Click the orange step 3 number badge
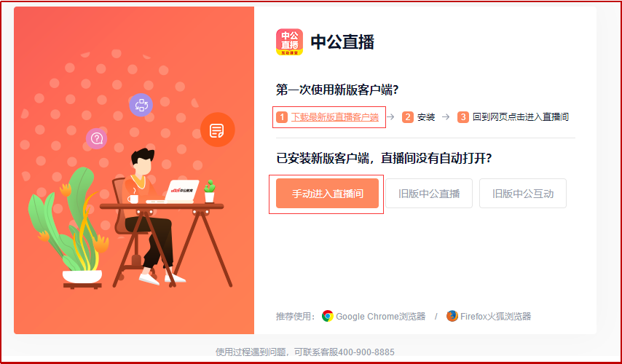622x364 pixels. coord(463,117)
